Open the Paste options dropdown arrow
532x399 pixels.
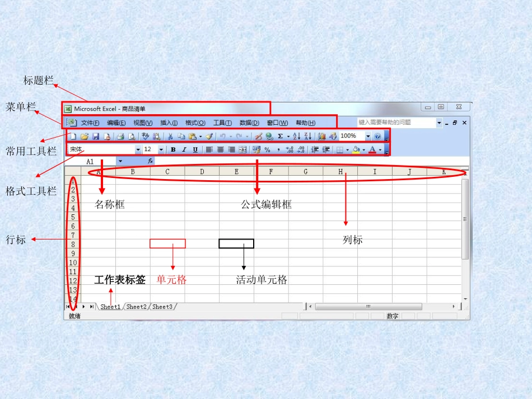tap(200, 137)
